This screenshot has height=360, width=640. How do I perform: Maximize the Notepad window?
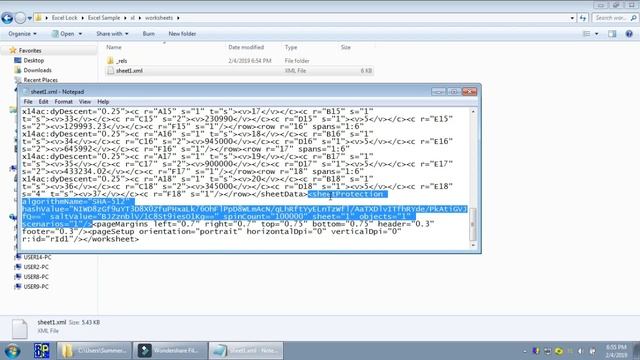point(453,92)
